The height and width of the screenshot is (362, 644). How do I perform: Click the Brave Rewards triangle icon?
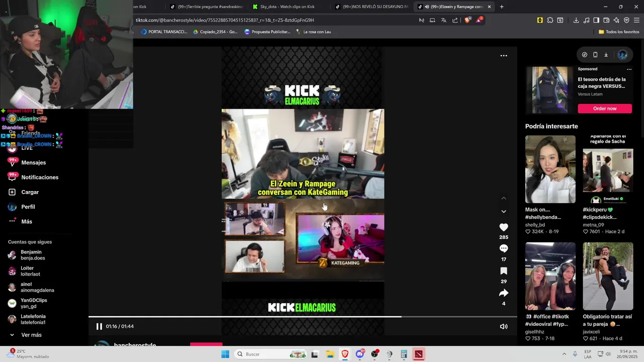pyautogui.click(x=479, y=20)
